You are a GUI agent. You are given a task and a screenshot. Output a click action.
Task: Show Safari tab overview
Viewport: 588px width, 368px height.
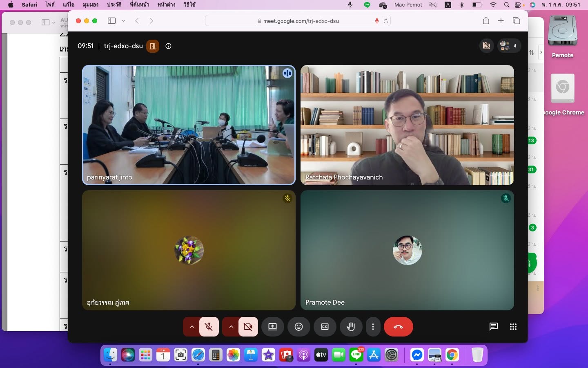[x=517, y=21]
